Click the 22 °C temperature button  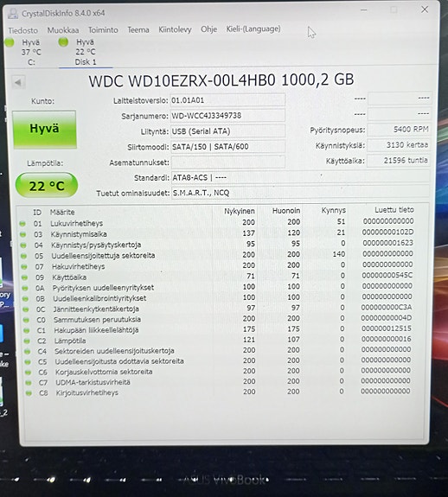[x=47, y=186]
